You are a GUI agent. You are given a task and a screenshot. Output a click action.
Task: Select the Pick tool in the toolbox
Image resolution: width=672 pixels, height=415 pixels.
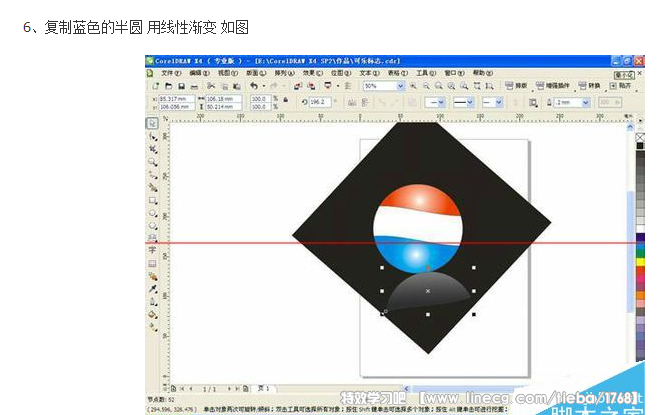click(152, 123)
